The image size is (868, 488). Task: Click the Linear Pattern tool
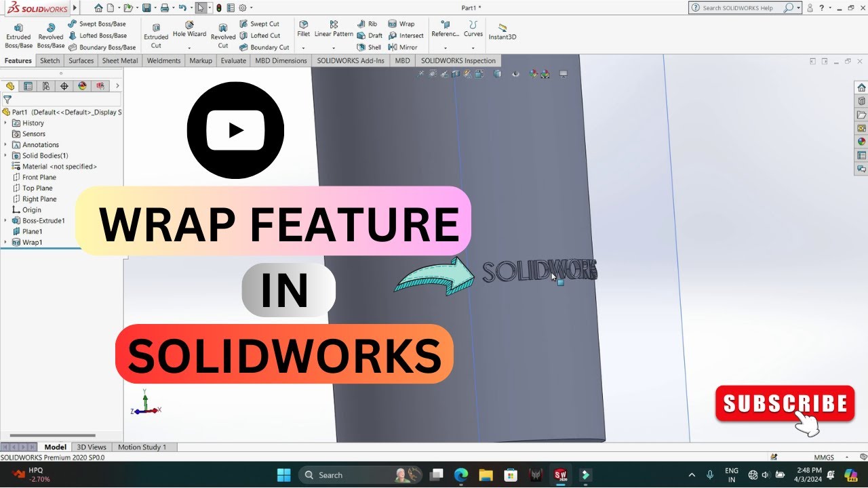click(334, 29)
